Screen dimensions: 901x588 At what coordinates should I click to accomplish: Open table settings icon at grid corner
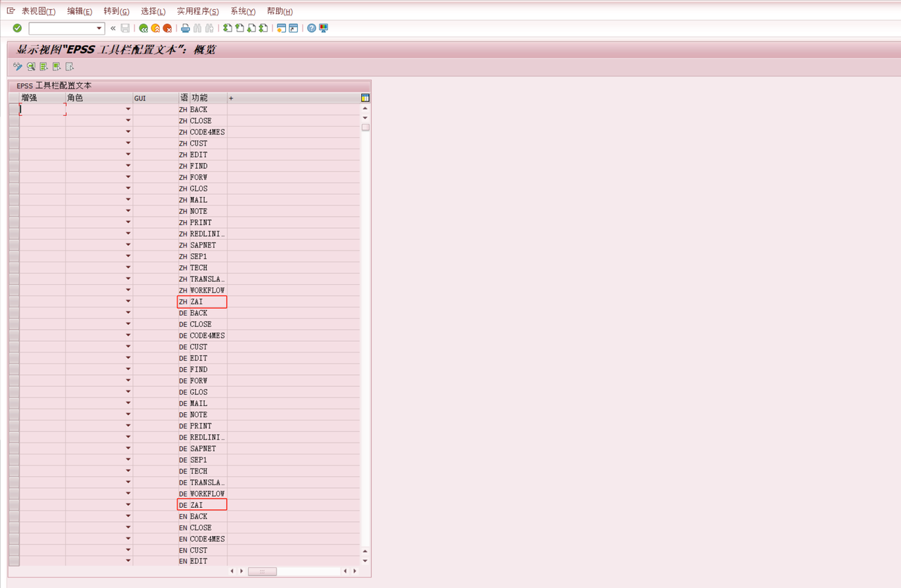(365, 98)
